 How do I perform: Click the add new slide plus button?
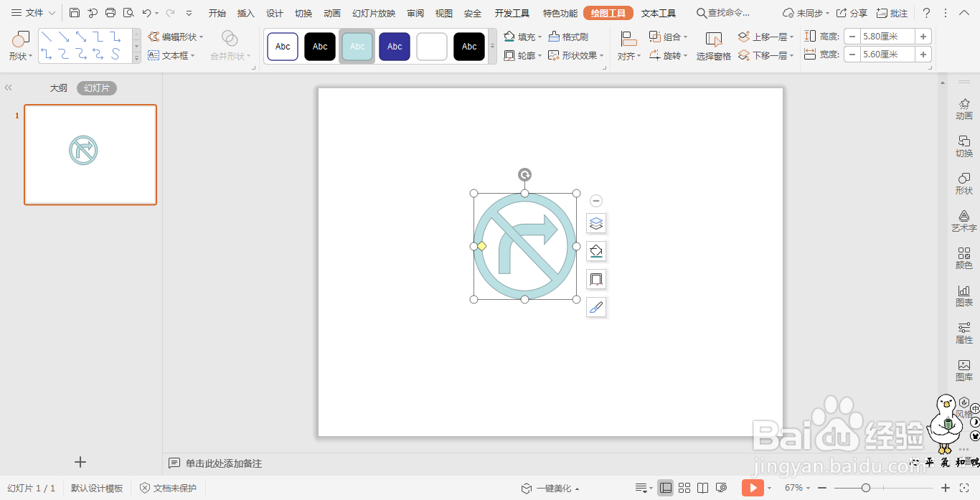80,462
